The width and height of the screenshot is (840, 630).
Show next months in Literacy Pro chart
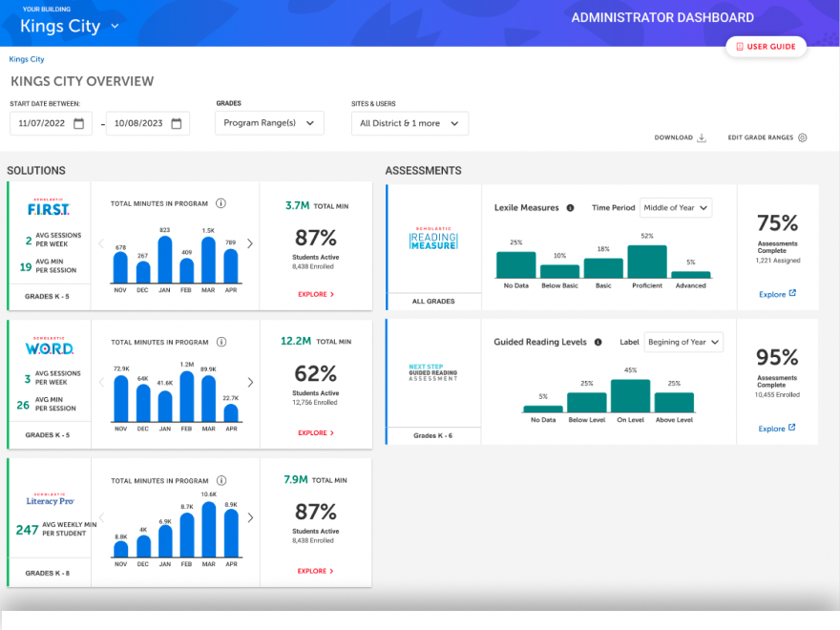point(250,518)
